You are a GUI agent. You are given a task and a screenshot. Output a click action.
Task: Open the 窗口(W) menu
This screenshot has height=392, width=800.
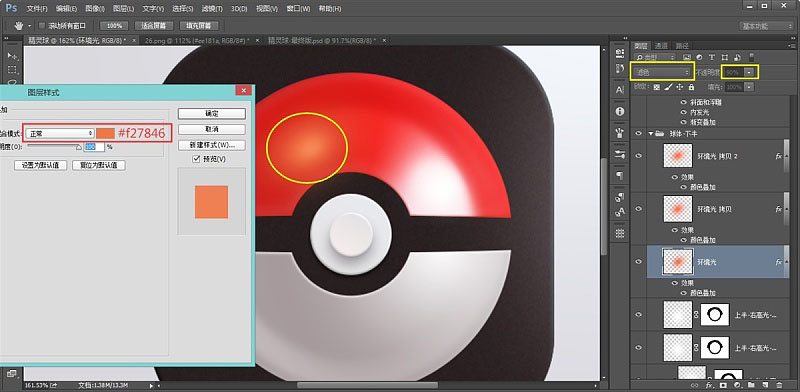point(298,9)
